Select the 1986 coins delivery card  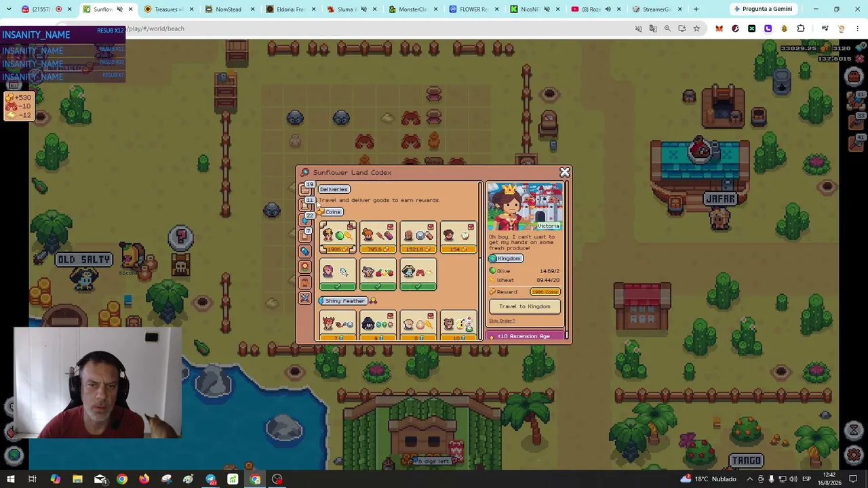click(338, 238)
